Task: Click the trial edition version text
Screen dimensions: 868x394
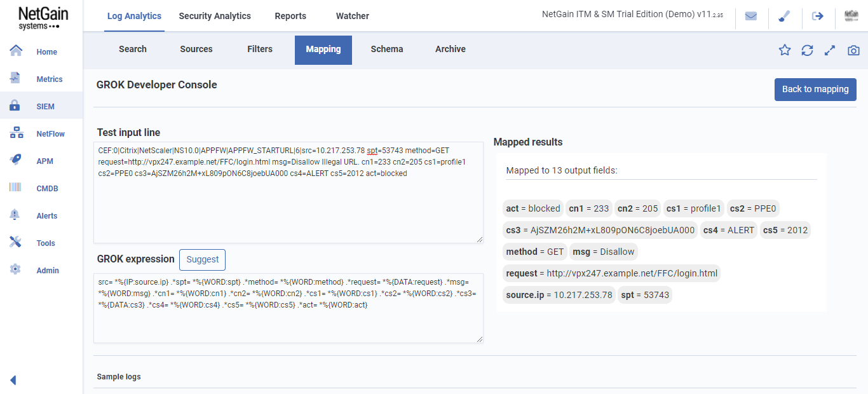Action: click(632, 15)
